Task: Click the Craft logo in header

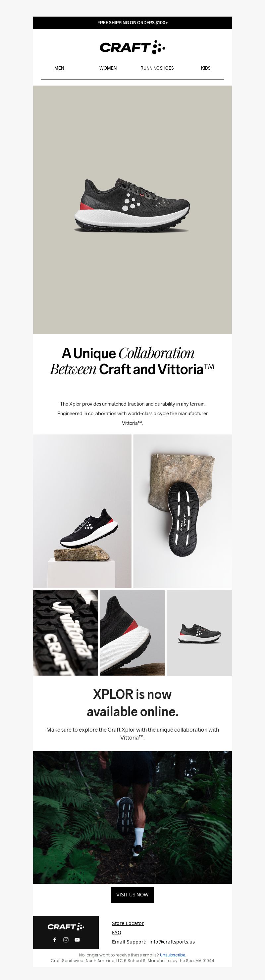Action: [x=132, y=47]
